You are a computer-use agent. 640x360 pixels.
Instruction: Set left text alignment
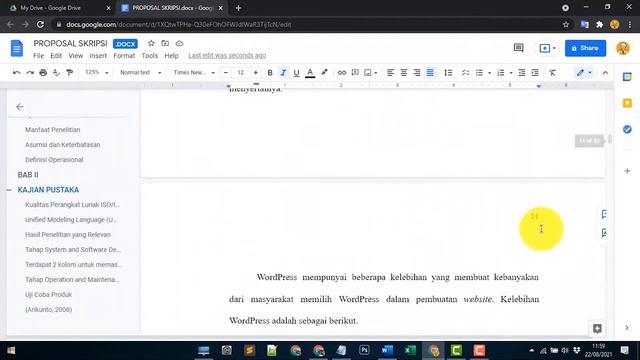pos(390,73)
